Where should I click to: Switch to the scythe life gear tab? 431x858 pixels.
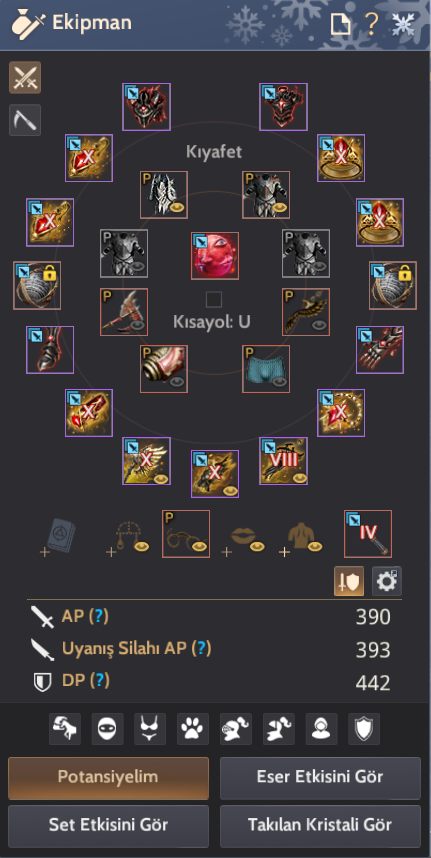[25, 120]
